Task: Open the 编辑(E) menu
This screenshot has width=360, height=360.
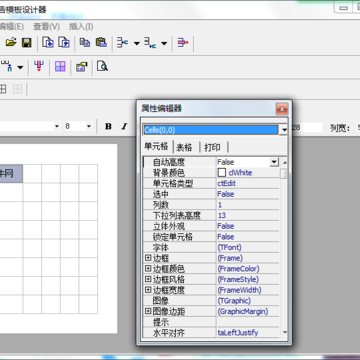Action: [12, 26]
